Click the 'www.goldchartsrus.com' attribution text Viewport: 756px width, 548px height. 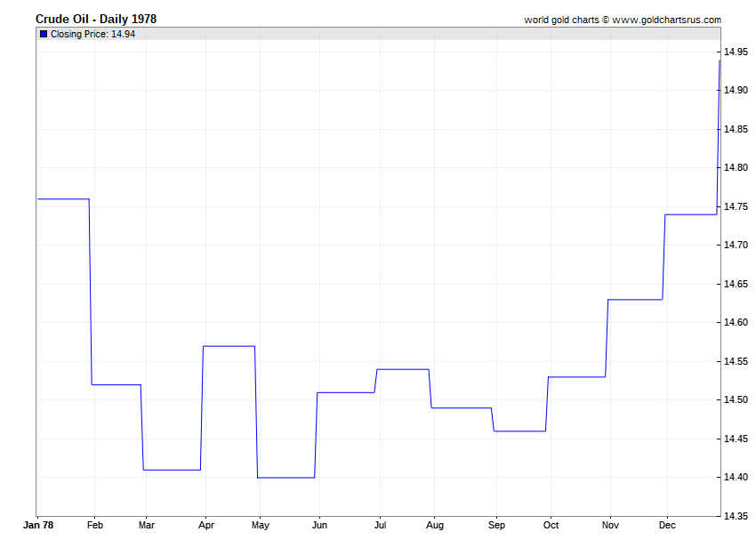[x=666, y=20]
